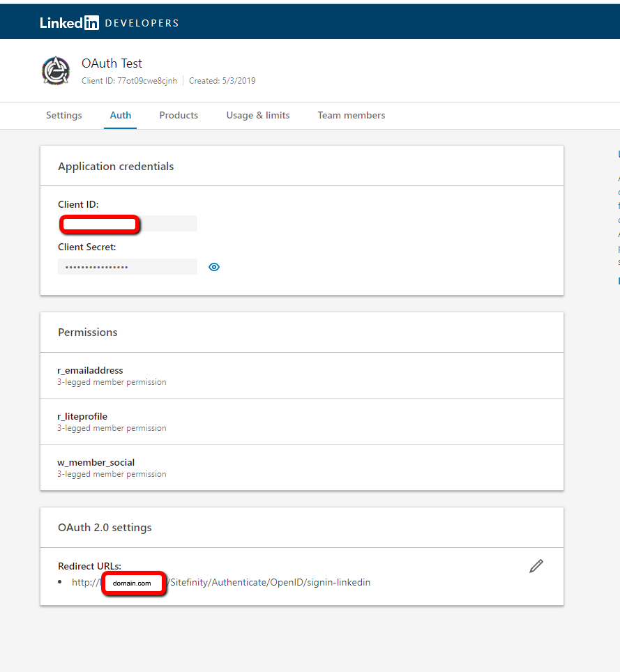Click the LinkedIn Developers logo
Image resolution: width=620 pixels, height=672 pixels.
pos(109,23)
